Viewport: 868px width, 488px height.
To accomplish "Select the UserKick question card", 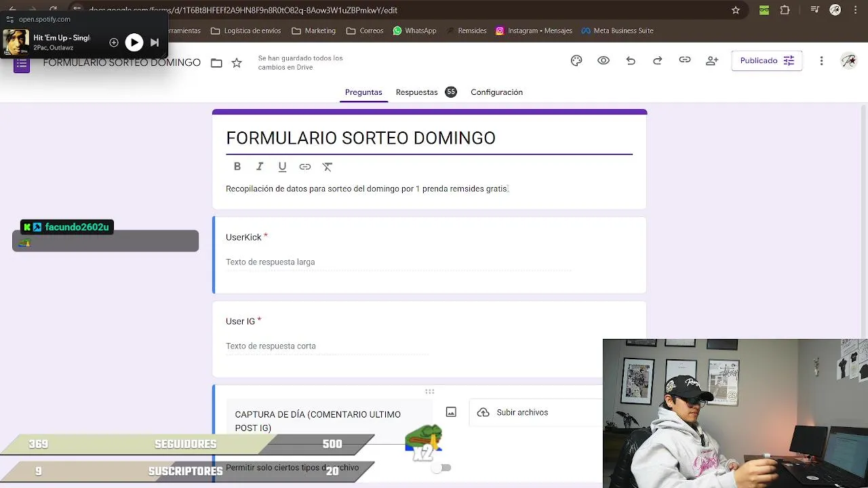I will (x=429, y=255).
